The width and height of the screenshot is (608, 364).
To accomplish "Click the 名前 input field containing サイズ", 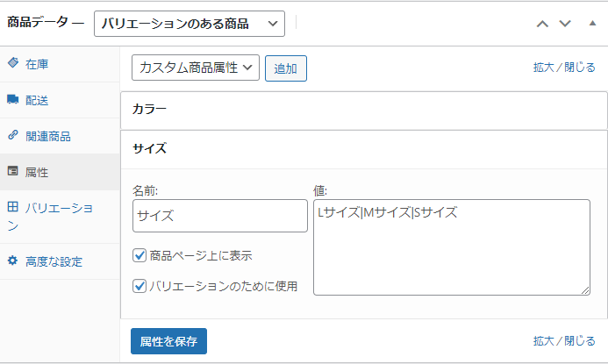I will (220, 216).
